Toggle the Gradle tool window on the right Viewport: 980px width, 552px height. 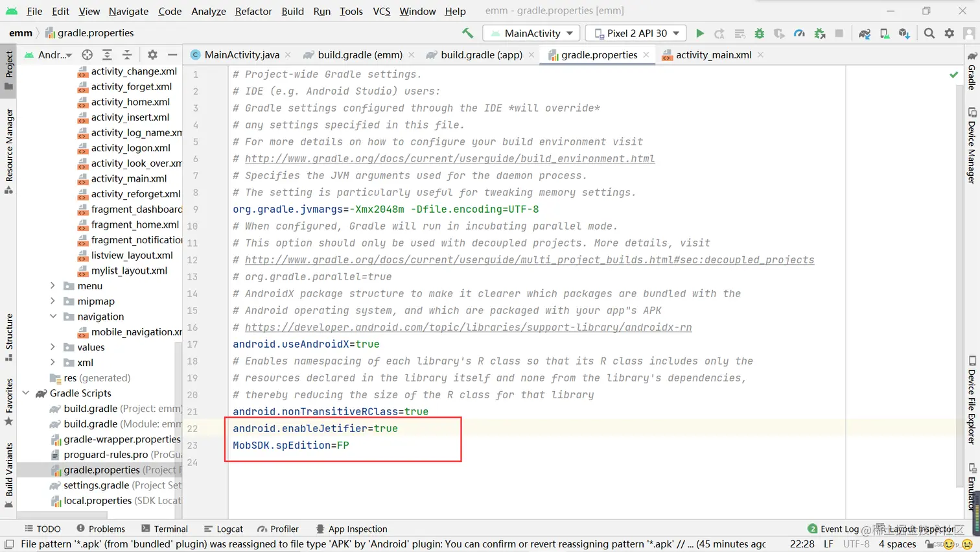[x=972, y=71]
